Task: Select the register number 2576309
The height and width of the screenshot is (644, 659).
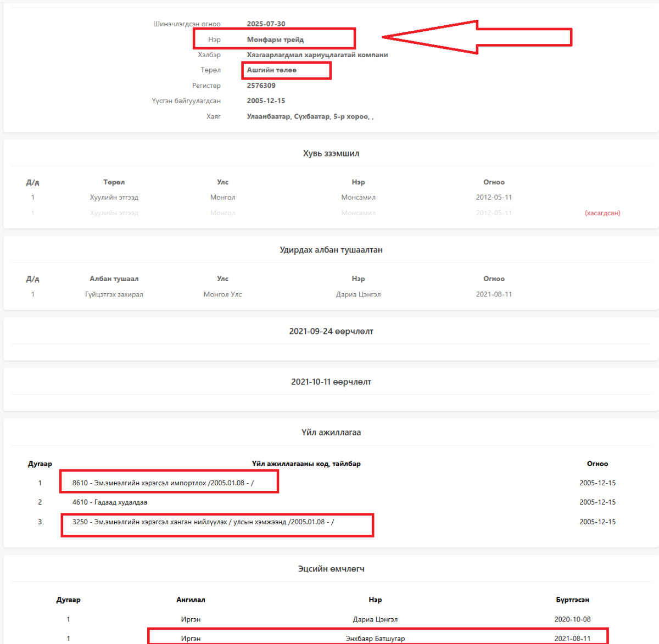Action: [261, 86]
